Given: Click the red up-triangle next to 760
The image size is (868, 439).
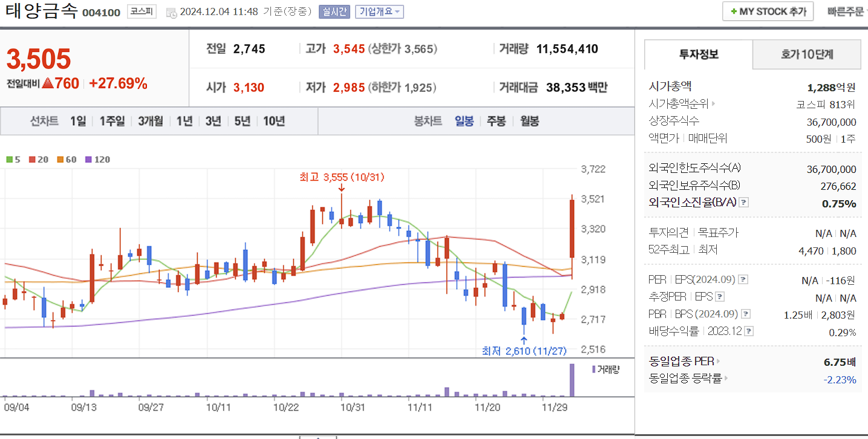Looking at the screenshot, I should coord(48,83).
